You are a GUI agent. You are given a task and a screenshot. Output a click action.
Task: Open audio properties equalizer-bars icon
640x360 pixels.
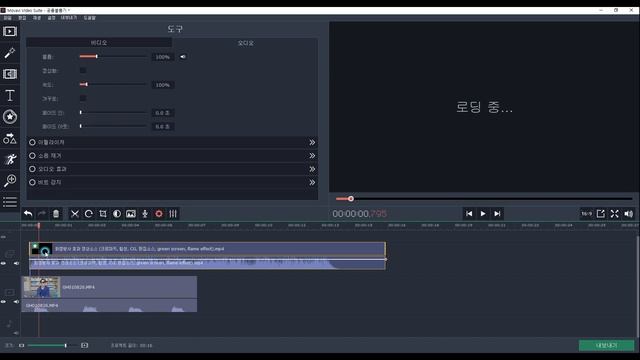pos(173,213)
